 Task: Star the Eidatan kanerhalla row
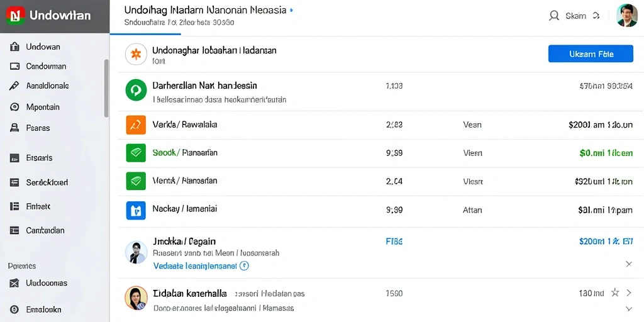pyautogui.click(x=615, y=293)
